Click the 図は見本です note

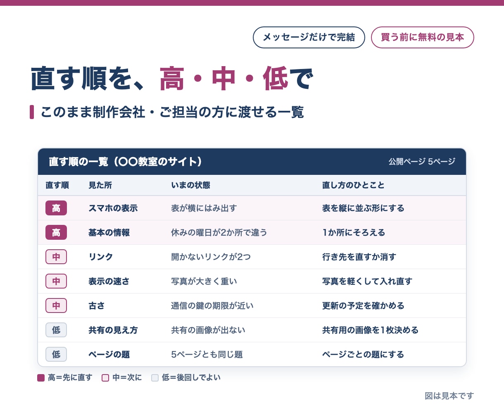pyautogui.click(x=449, y=396)
